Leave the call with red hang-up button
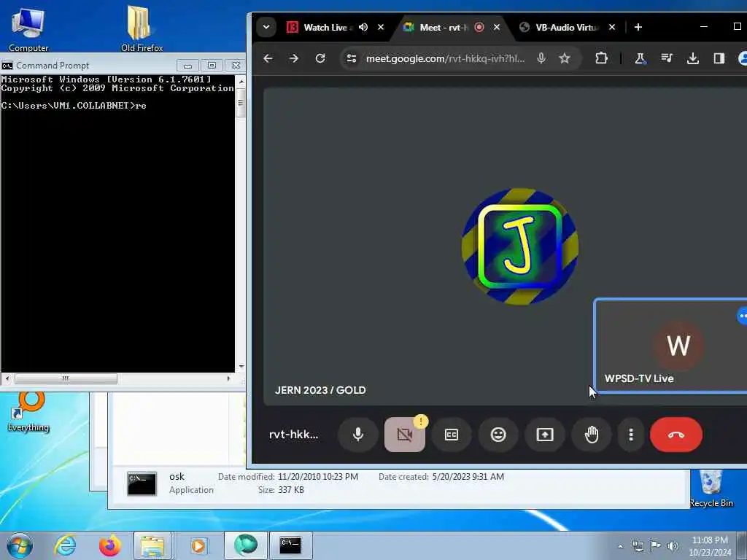747x560 pixels. (x=676, y=435)
